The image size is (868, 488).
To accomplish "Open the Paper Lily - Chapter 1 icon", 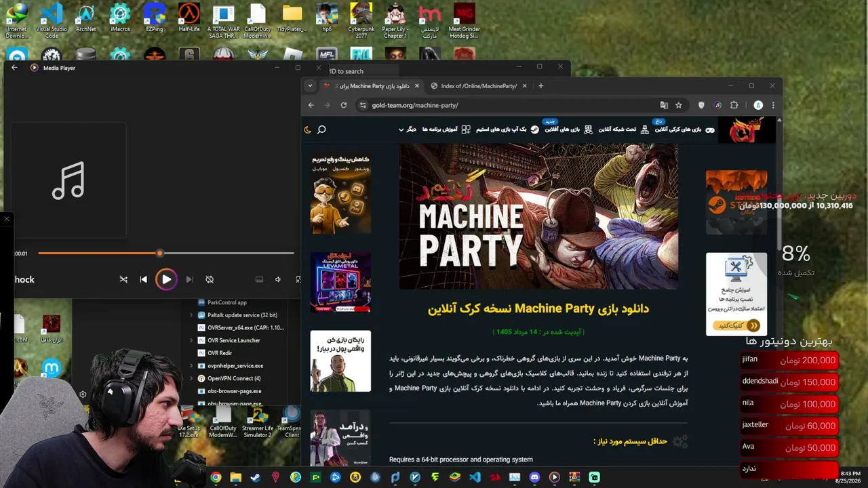I will click(395, 21).
